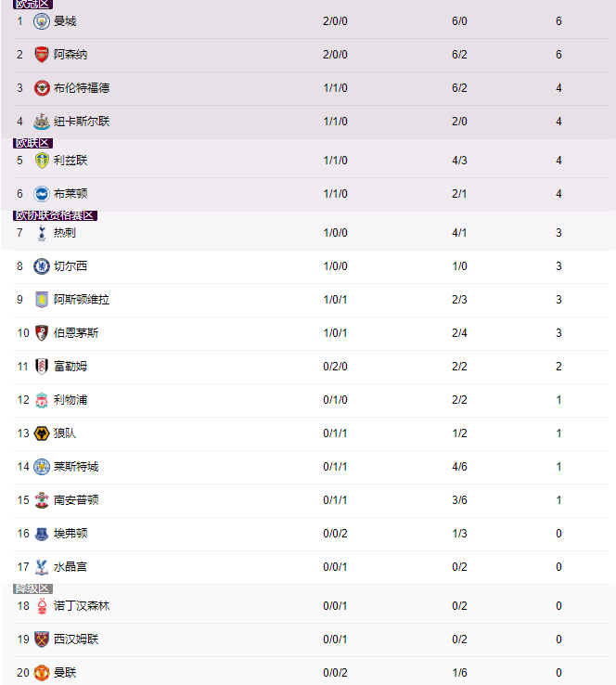Click the Arsenal club crest
The width and height of the screenshot is (616, 685).
point(42,55)
